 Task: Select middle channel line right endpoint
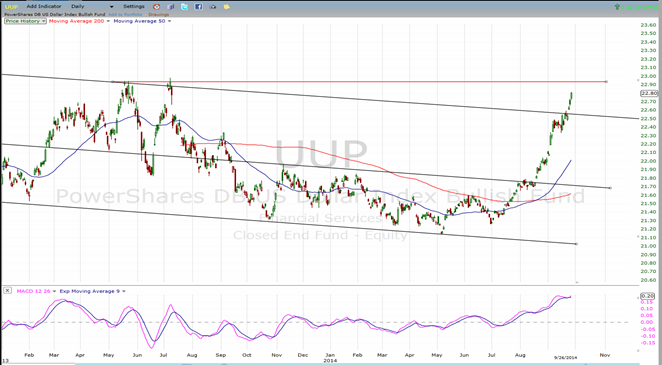[610, 188]
